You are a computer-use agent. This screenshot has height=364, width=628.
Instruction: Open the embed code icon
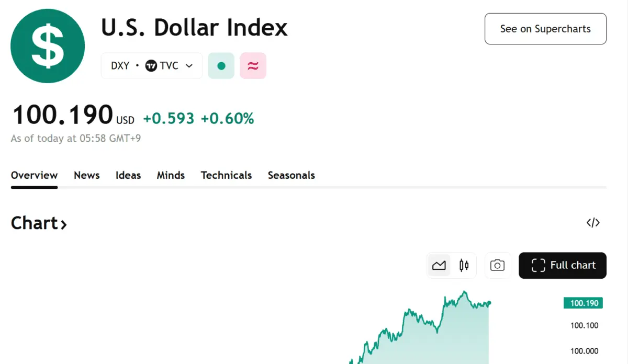pyautogui.click(x=592, y=223)
